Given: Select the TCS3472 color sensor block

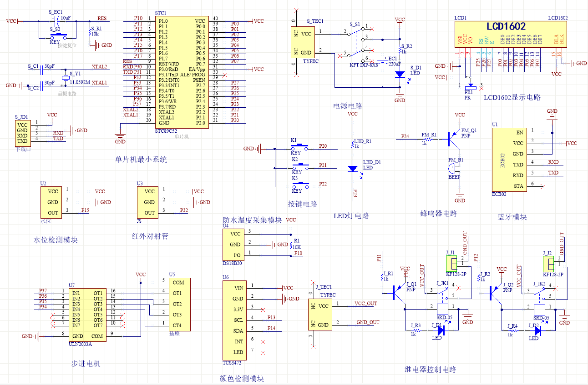Looking at the screenshot, I should [234, 320].
